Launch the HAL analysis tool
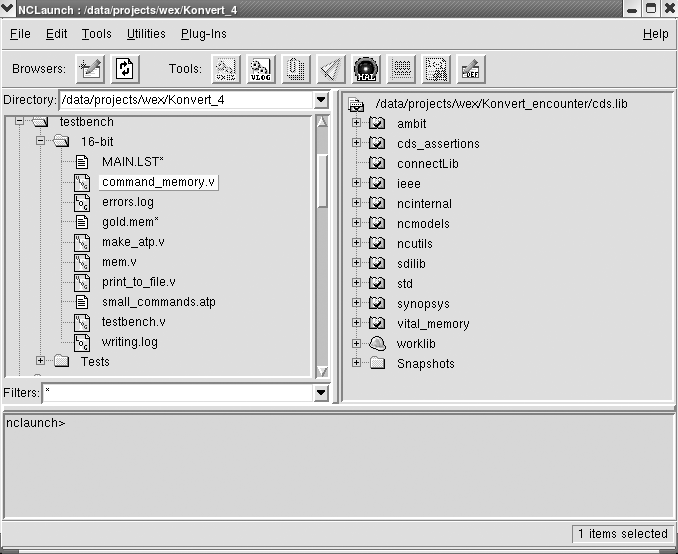Image resolution: width=678 pixels, height=554 pixels. tap(366, 69)
